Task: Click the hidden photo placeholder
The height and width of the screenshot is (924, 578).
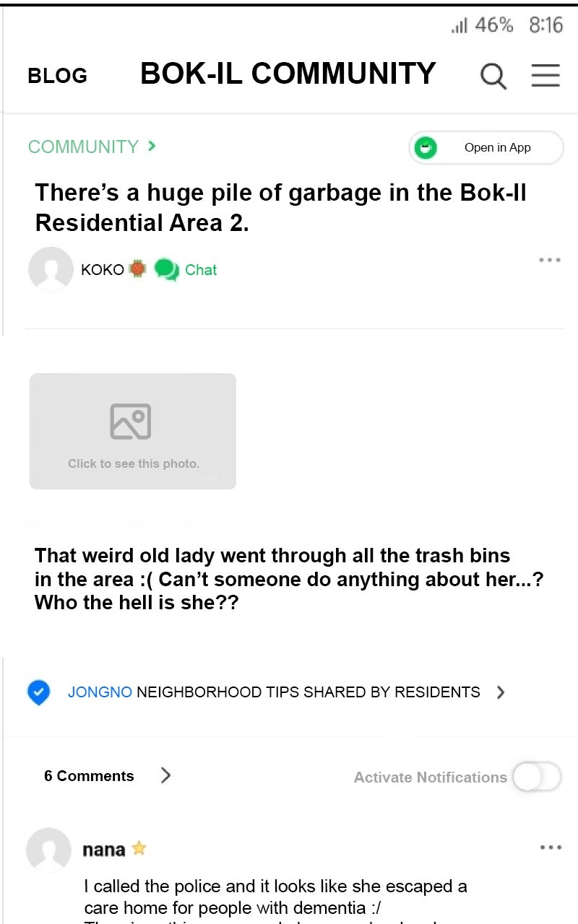Action: pos(132,431)
